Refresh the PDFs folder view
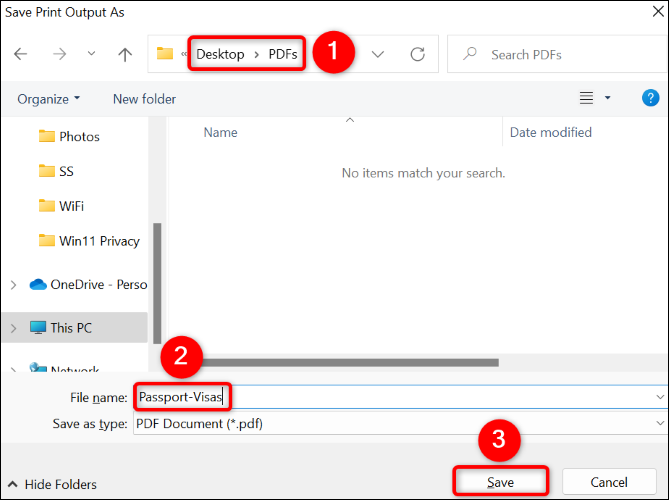This screenshot has width=669, height=500. point(418,55)
